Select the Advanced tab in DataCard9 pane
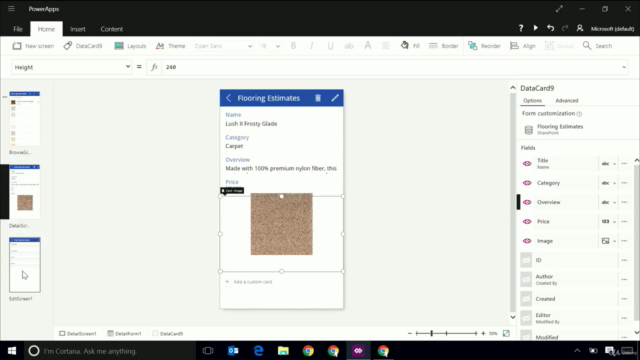Screen dimensions: 640x360 pos(567,100)
